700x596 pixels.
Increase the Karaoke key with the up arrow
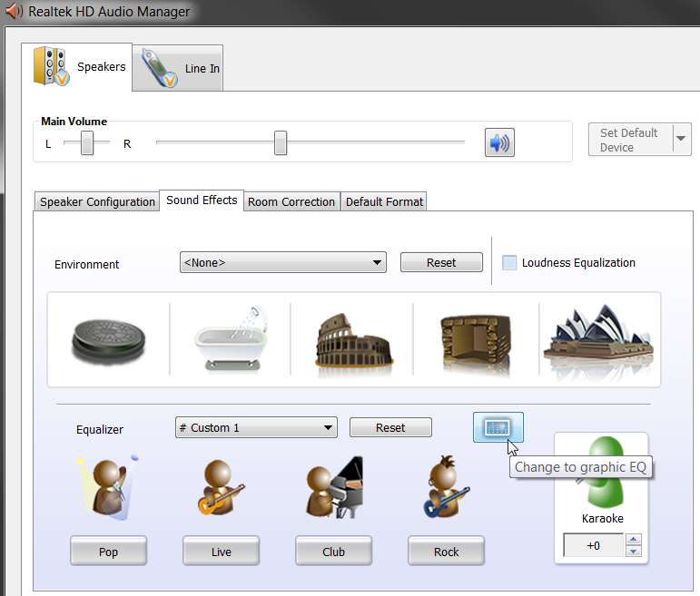(x=634, y=540)
